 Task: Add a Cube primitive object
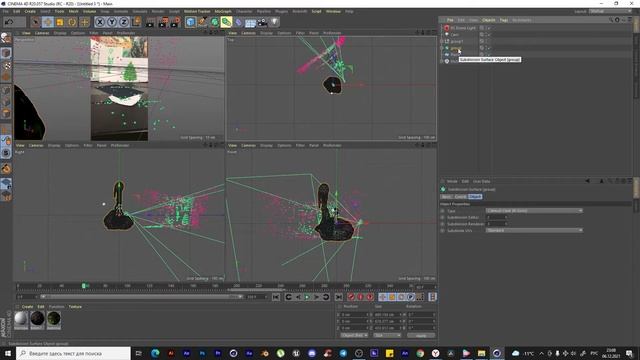click(x=190, y=22)
